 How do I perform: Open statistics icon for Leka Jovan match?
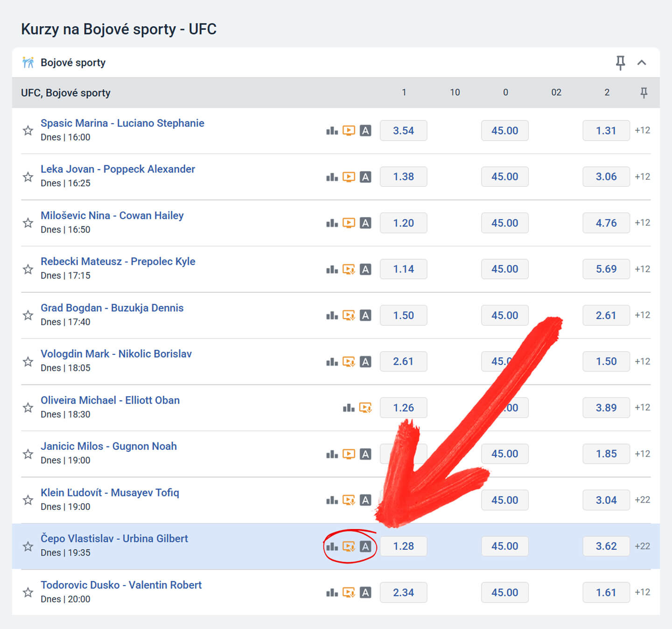pyautogui.click(x=332, y=177)
